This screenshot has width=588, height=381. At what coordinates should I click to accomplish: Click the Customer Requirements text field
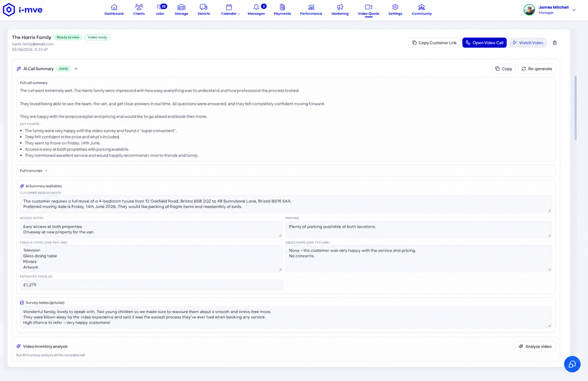pyautogui.click(x=286, y=204)
